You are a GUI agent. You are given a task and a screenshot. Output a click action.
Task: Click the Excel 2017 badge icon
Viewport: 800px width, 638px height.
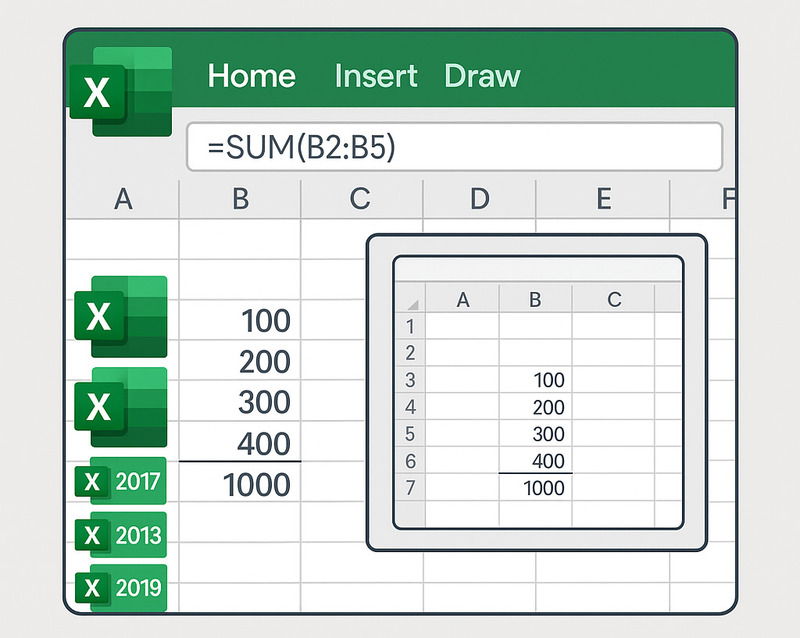click(121, 481)
